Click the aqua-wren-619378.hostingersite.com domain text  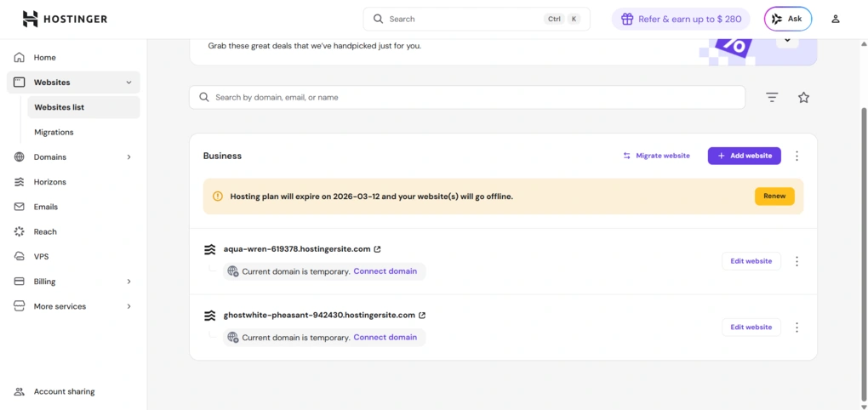[297, 249]
